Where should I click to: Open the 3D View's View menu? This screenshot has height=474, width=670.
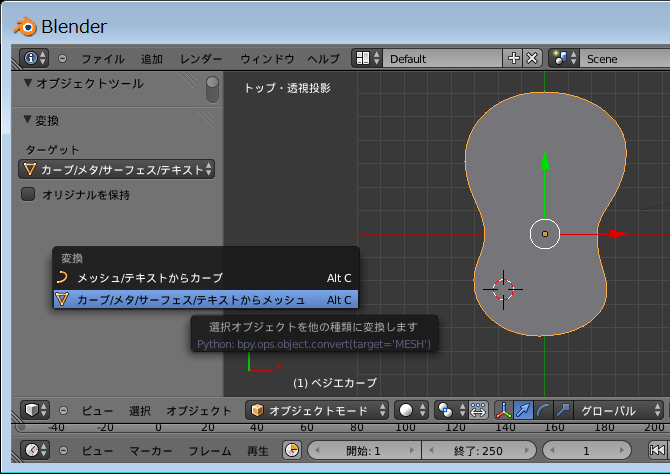pyautogui.click(x=97, y=411)
